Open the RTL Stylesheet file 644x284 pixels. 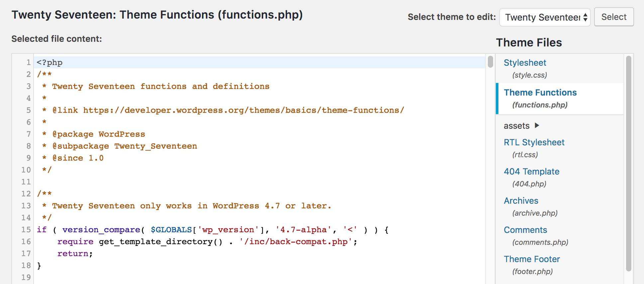pos(534,142)
